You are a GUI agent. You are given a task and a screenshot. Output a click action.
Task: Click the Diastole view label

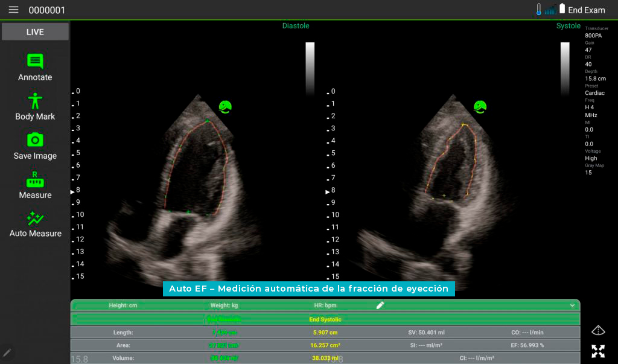[296, 26]
